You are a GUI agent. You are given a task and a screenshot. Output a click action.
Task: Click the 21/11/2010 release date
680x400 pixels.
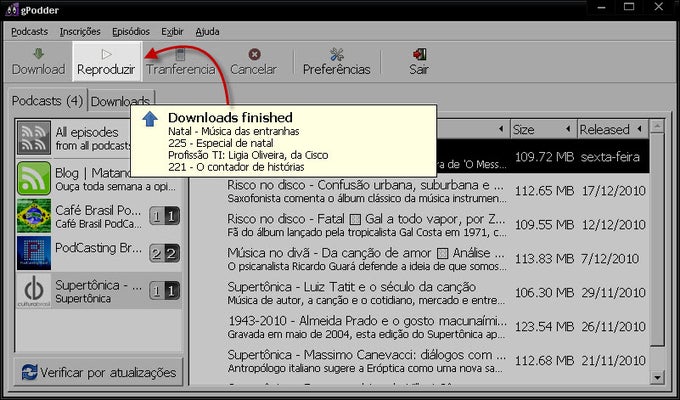tap(613, 361)
